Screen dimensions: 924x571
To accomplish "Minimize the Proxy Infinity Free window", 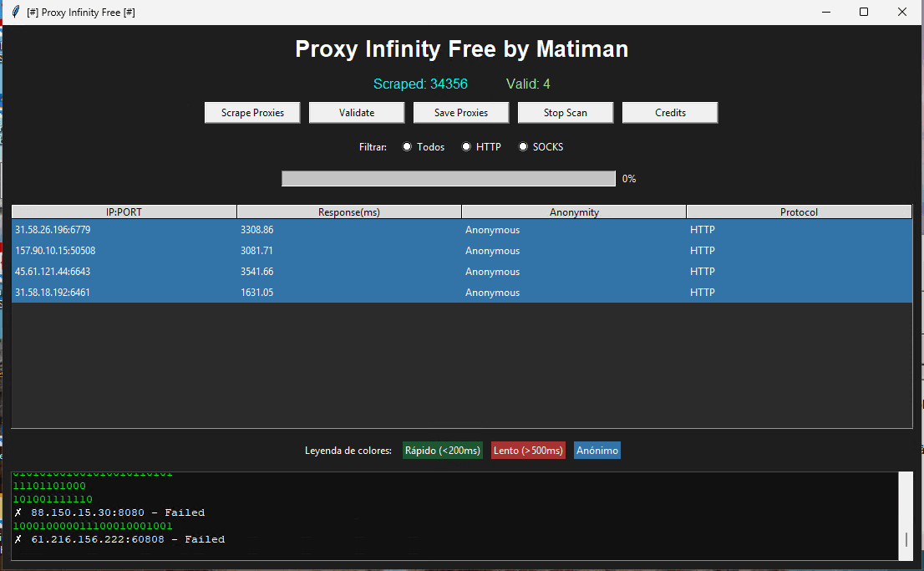I will [x=826, y=12].
